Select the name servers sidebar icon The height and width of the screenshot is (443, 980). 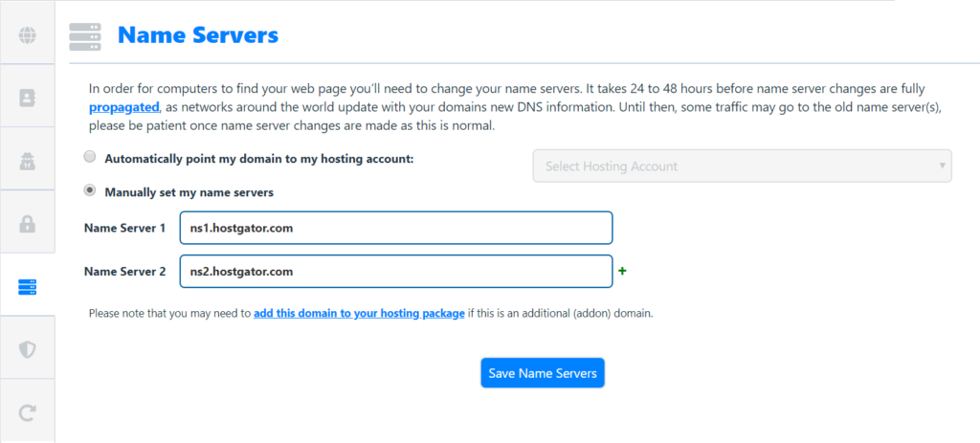tap(28, 287)
